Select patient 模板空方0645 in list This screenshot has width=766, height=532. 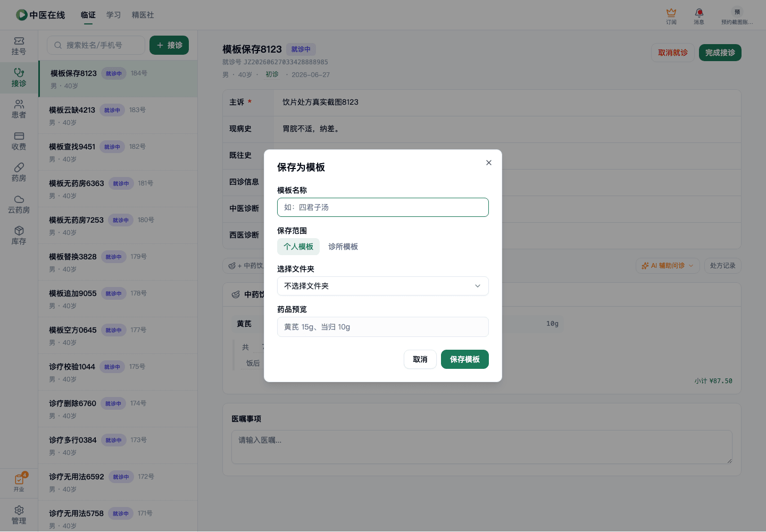coord(118,335)
